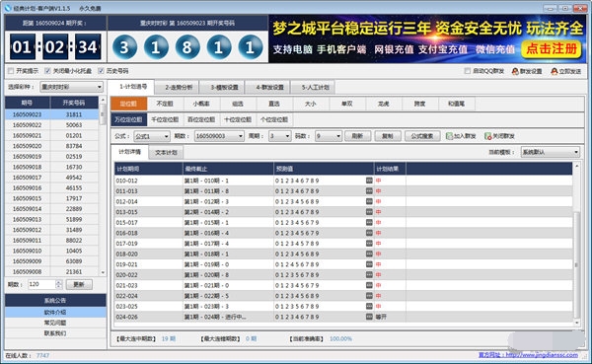Open details icon in plan row 021-023

369,285
